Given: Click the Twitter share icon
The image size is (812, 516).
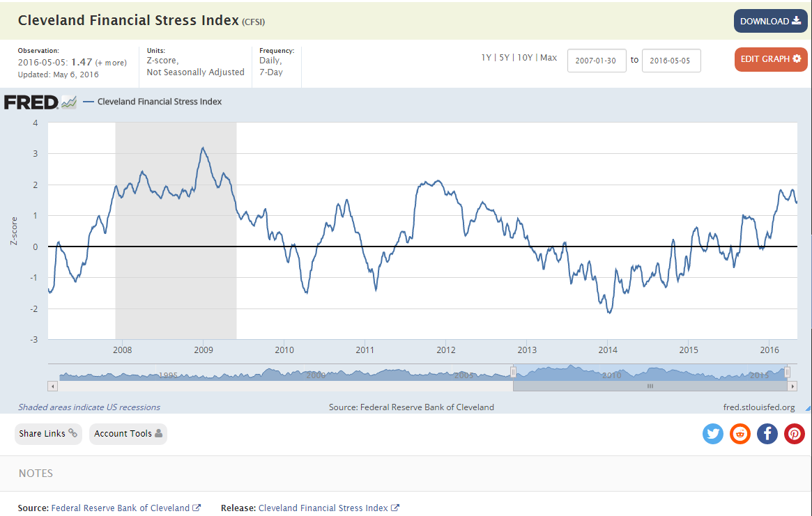Looking at the screenshot, I should (712, 434).
